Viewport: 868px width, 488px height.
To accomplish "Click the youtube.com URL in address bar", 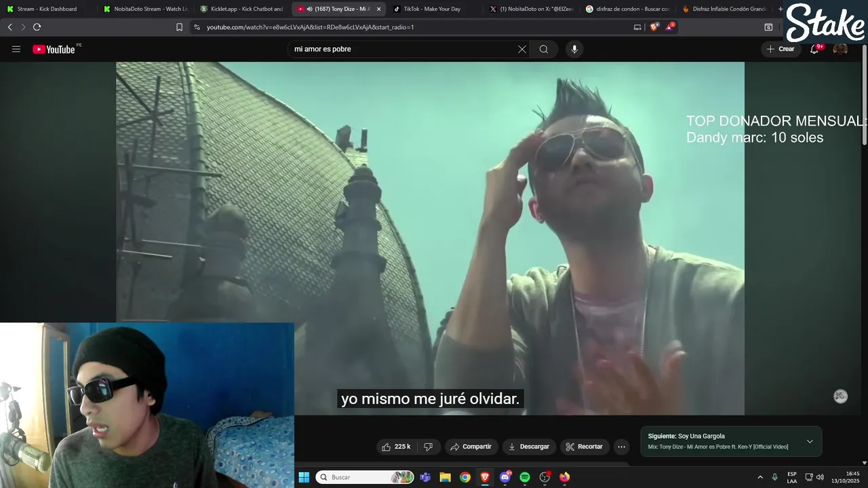I will 310,27.
